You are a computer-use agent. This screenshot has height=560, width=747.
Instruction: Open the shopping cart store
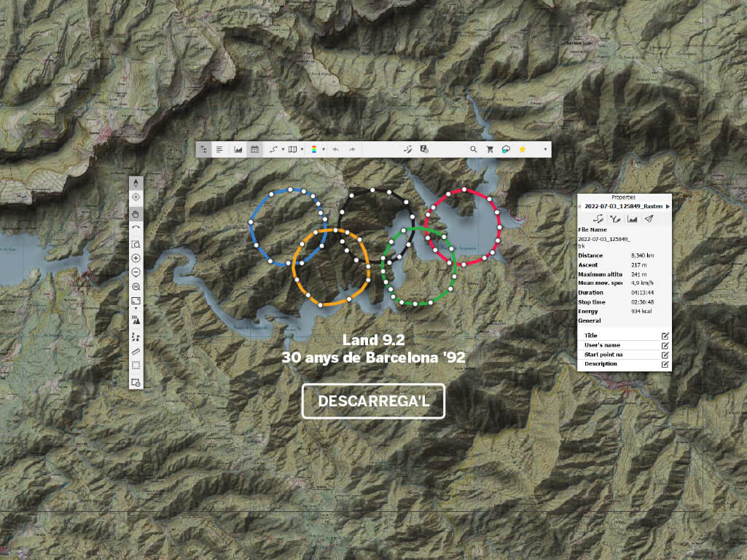490,149
